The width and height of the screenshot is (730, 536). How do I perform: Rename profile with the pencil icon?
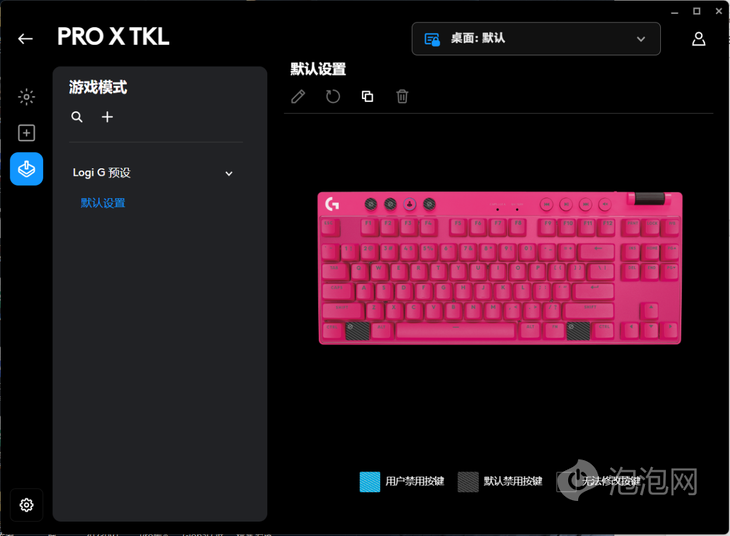point(298,96)
